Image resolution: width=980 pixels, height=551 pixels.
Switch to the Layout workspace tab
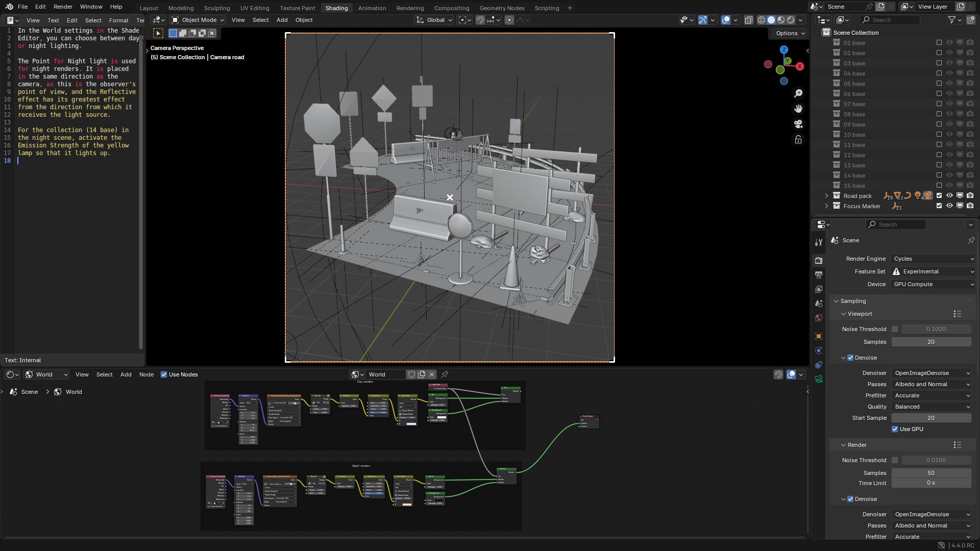(x=149, y=8)
